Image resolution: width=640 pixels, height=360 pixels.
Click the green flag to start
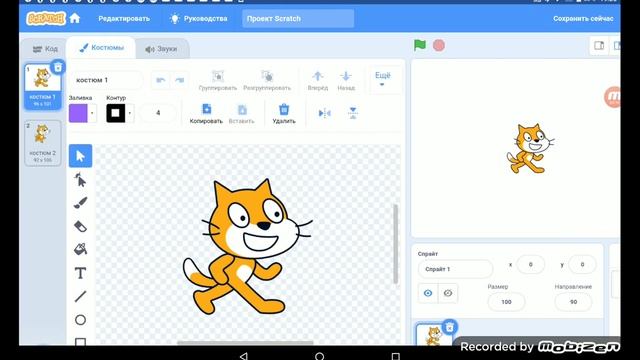click(420, 45)
